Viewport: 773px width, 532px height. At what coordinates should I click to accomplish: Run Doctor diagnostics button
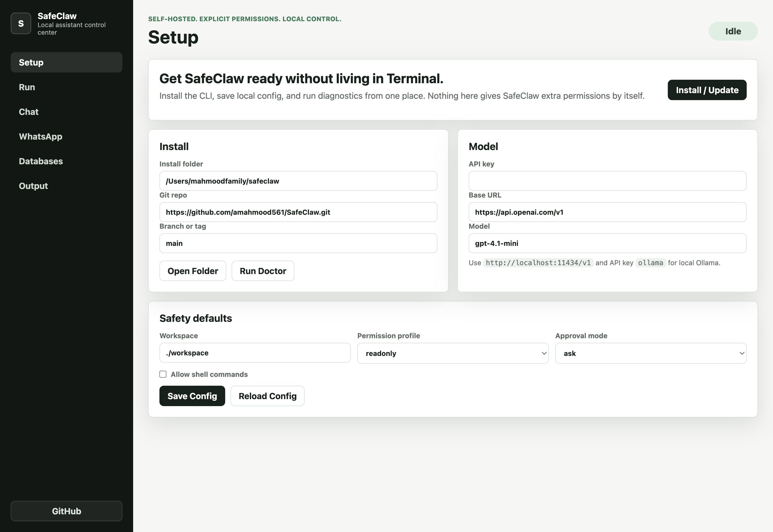[x=263, y=271]
